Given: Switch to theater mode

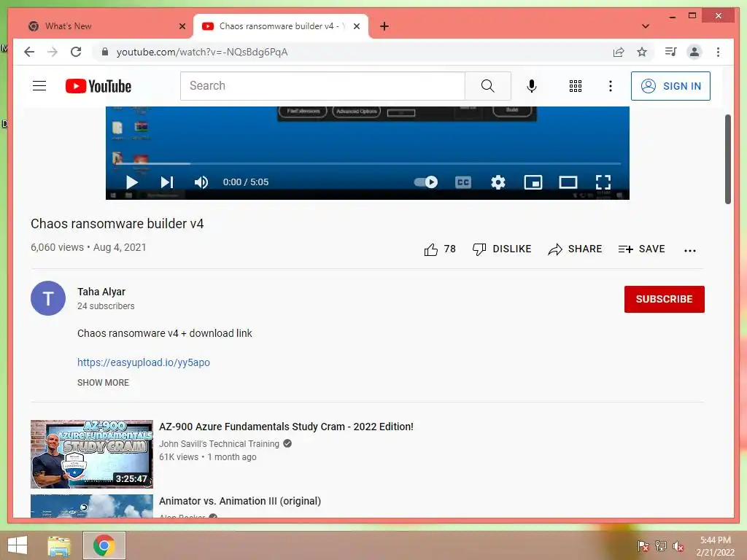Looking at the screenshot, I should (x=568, y=182).
